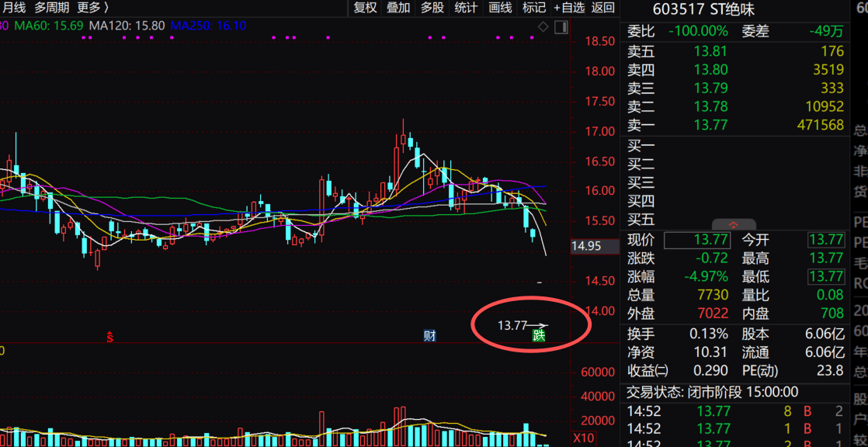Viewport: 868px width, 447px height.
Task: Switch to 月线 monthly chart tab
Action: point(14,8)
